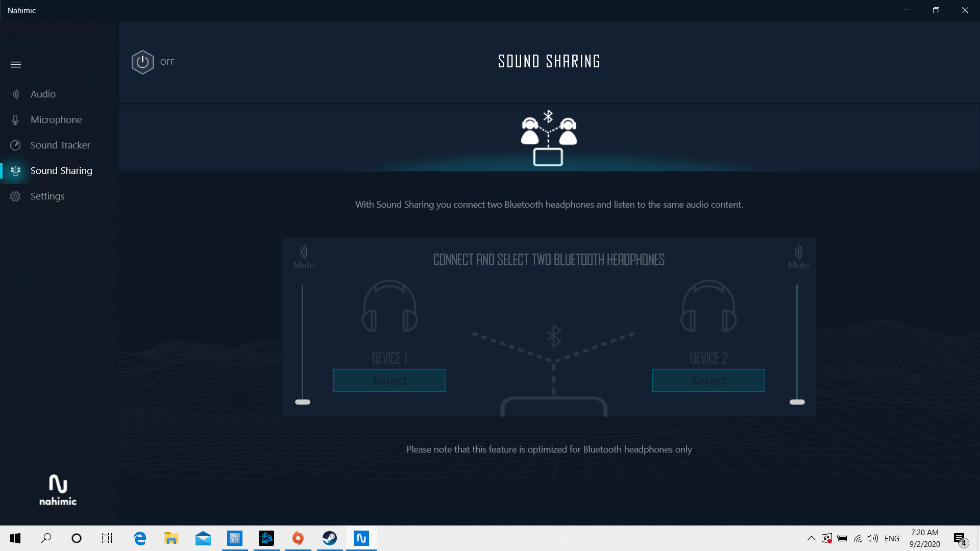Image resolution: width=980 pixels, height=551 pixels.
Task: Open the Windows Start menu
Action: [15, 538]
